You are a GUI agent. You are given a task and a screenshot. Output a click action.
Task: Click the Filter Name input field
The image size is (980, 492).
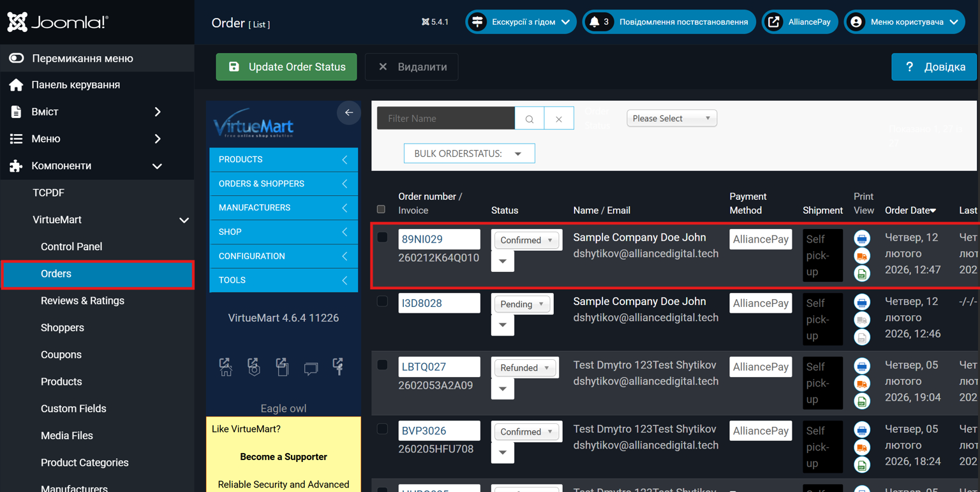pyautogui.click(x=446, y=119)
